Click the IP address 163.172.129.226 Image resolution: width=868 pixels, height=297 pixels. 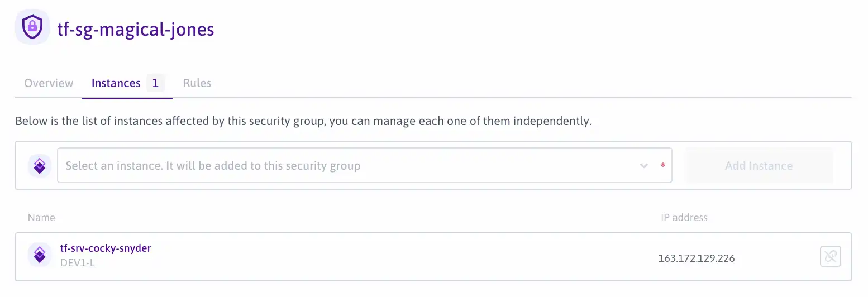[697, 258]
